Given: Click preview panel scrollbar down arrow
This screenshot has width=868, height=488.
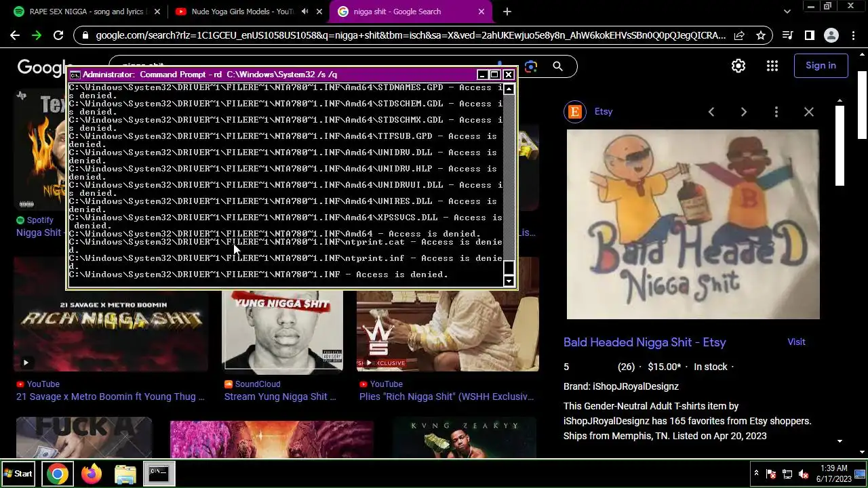Looking at the screenshot, I should click(x=840, y=441).
